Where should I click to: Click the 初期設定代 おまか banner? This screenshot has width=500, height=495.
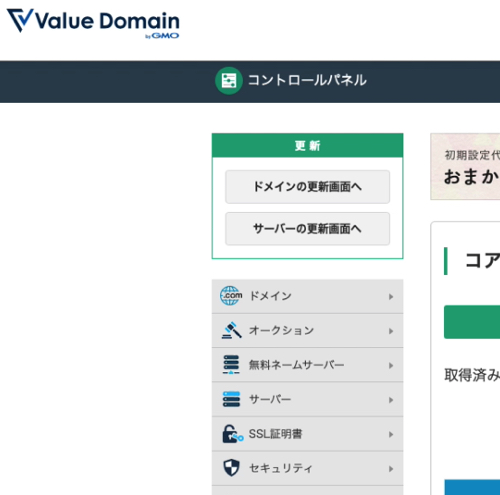pyautogui.click(x=465, y=167)
